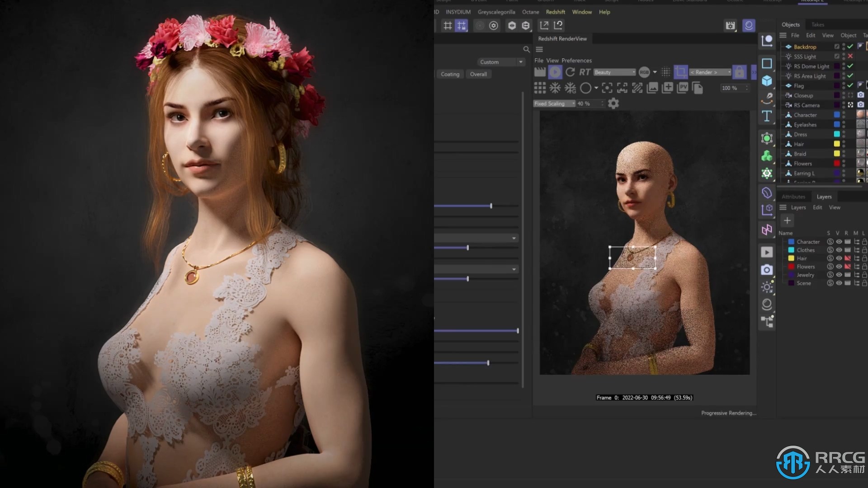Toggle the IPR play button in RenderView
The height and width of the screenshot is (488, 868).
555,72
